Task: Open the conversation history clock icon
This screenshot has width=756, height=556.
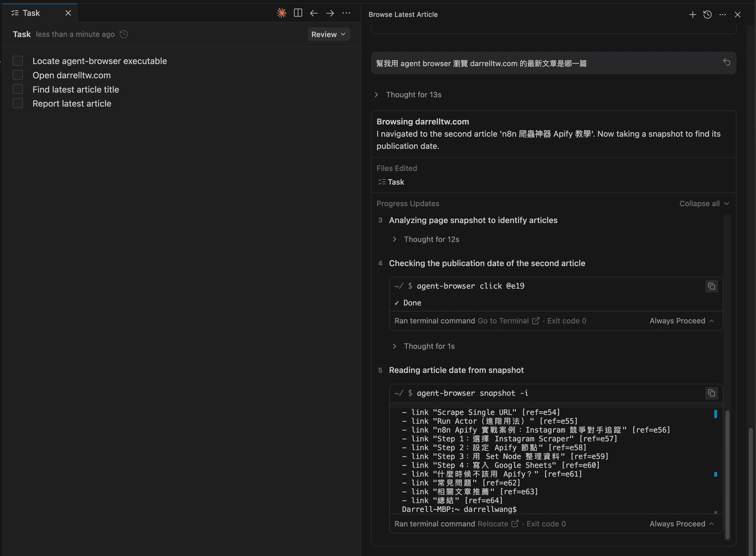Action: (x=707, y=15)
